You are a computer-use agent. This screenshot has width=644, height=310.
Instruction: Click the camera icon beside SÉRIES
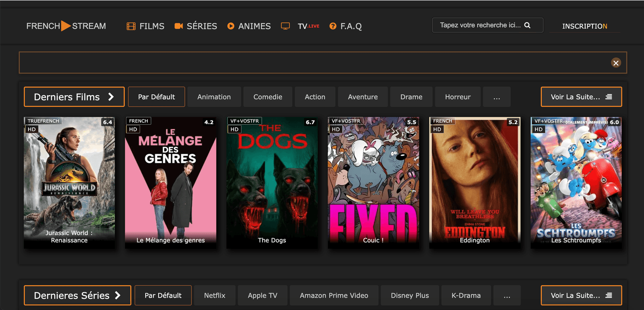click(179, 26)
